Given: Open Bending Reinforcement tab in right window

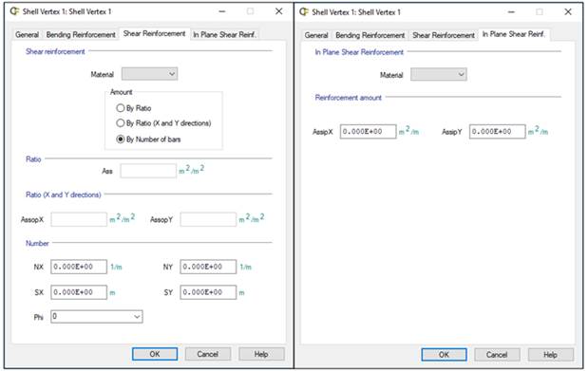Looking at the screenshot, I should pos(370,35).
